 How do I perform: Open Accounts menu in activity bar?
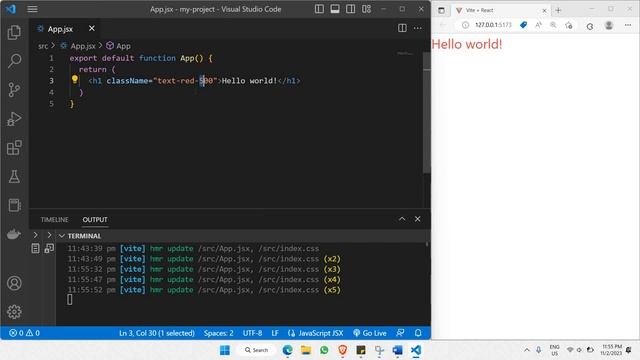click(x=14, y=283)
